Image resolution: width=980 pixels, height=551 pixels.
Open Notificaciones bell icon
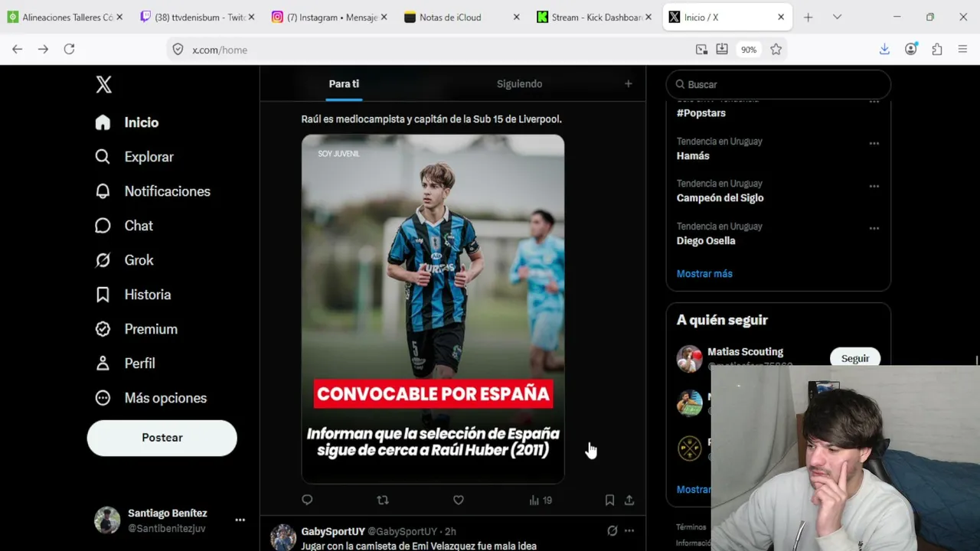tap(103, 191)
